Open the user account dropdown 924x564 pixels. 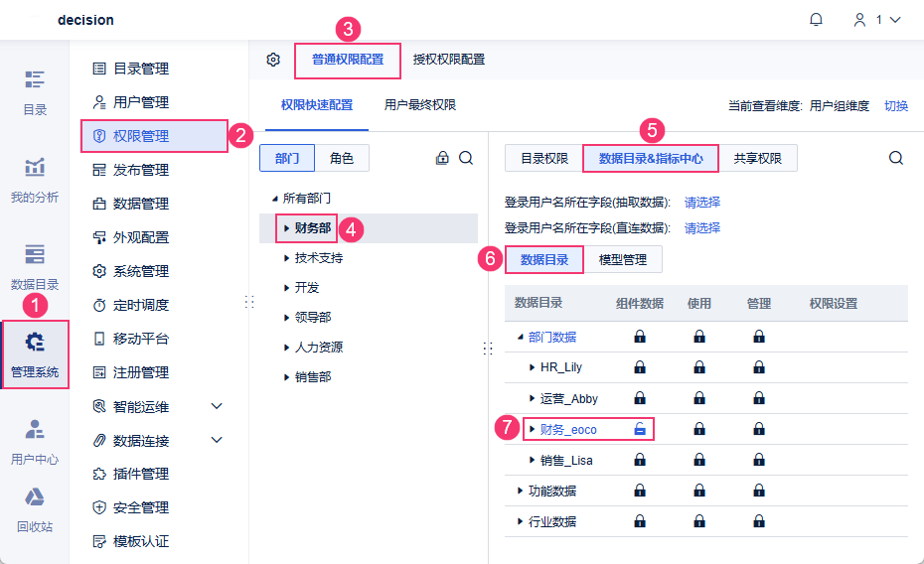(x=876, y=20)
